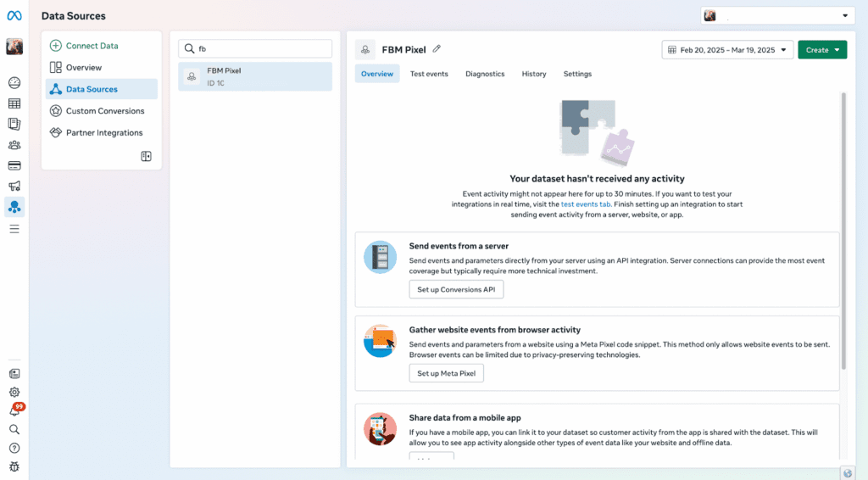Click the browser activity illustration icon

[381, 341]
